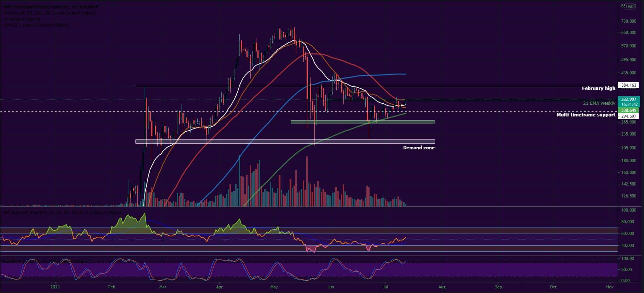Viewport: 644px width, 293px height.
Task: Click the Jul label on time axis
Action: click(385, 287)
